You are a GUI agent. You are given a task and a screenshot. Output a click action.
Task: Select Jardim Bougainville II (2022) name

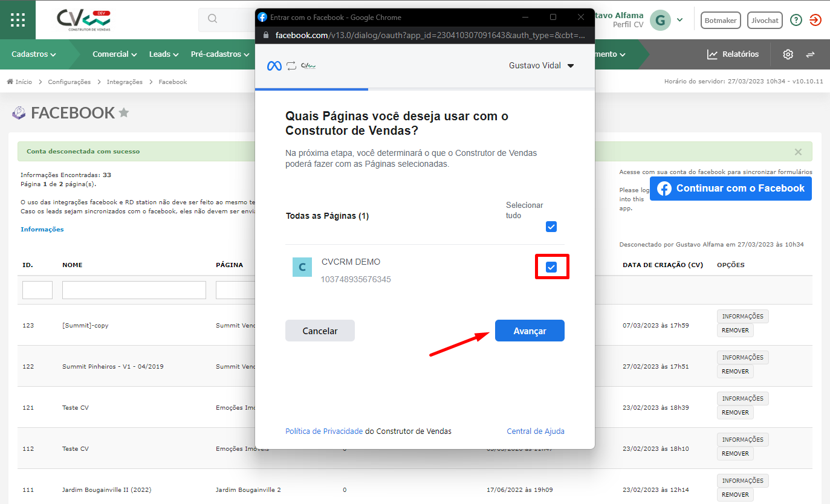(106, 489)
